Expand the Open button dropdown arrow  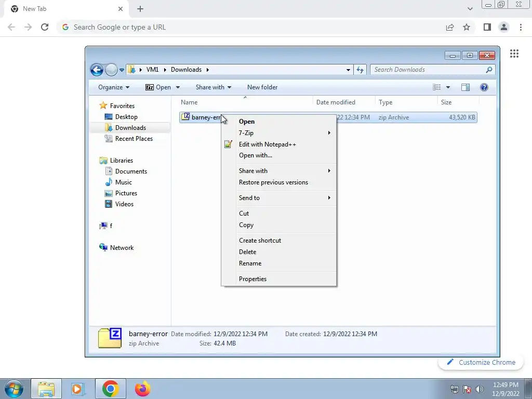178,87
